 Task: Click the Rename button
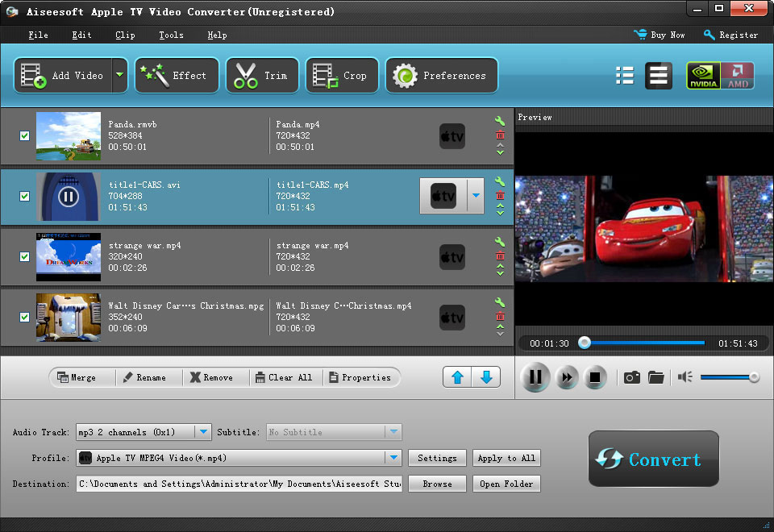coord(144,377)
